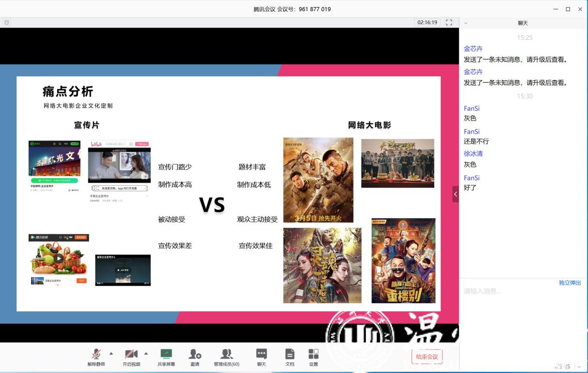Unmute microphone with 解除静音 button
This screenshot has width=588, height=373.
pos(96,357)
